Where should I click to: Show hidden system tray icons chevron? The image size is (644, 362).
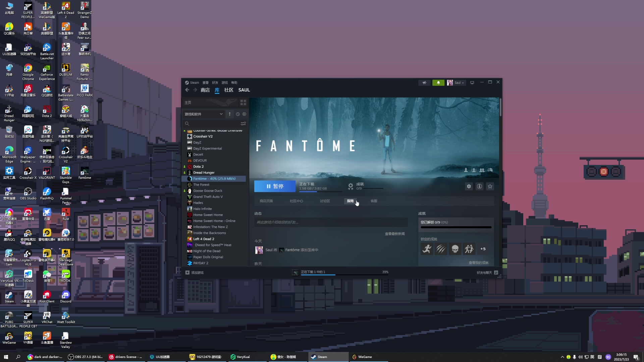pos(562,357)
